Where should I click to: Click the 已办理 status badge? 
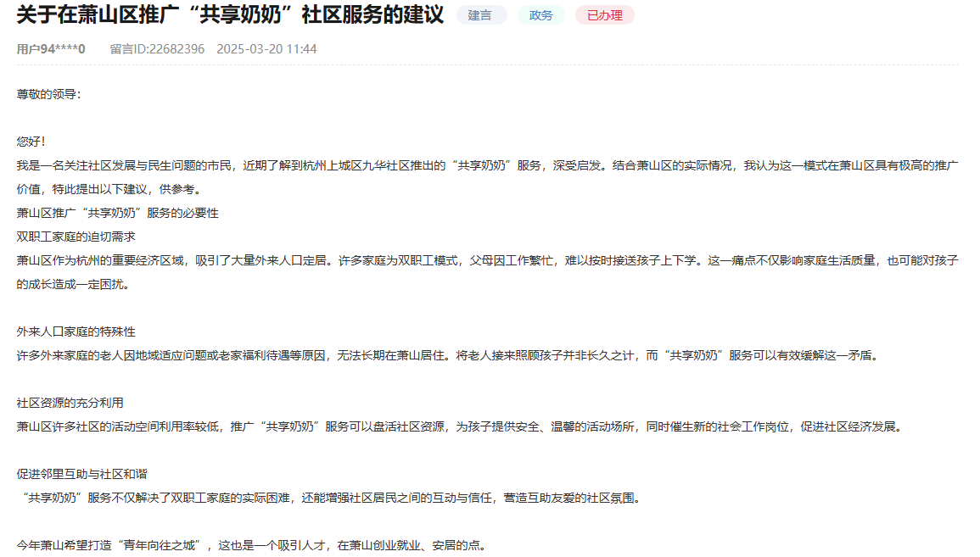tap(604, 14)
